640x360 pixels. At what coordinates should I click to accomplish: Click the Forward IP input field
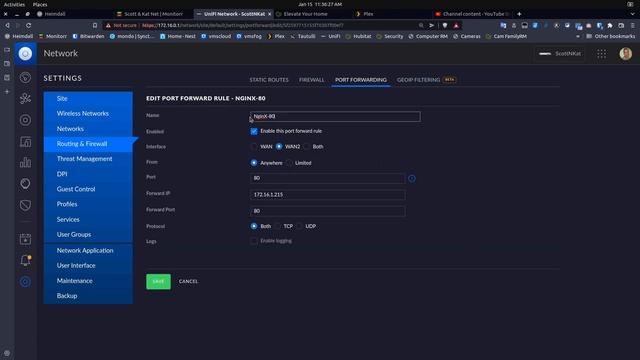click(327, 195)
